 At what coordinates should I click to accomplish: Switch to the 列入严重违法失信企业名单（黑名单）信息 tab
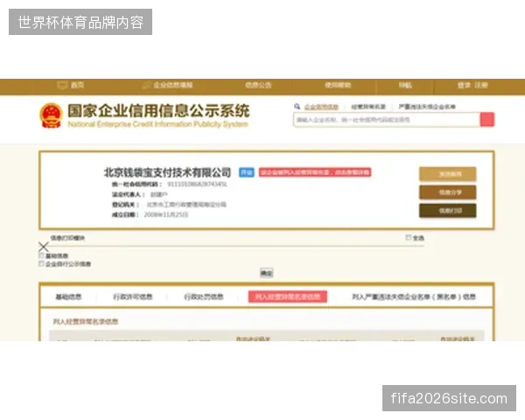pos(414,297)
